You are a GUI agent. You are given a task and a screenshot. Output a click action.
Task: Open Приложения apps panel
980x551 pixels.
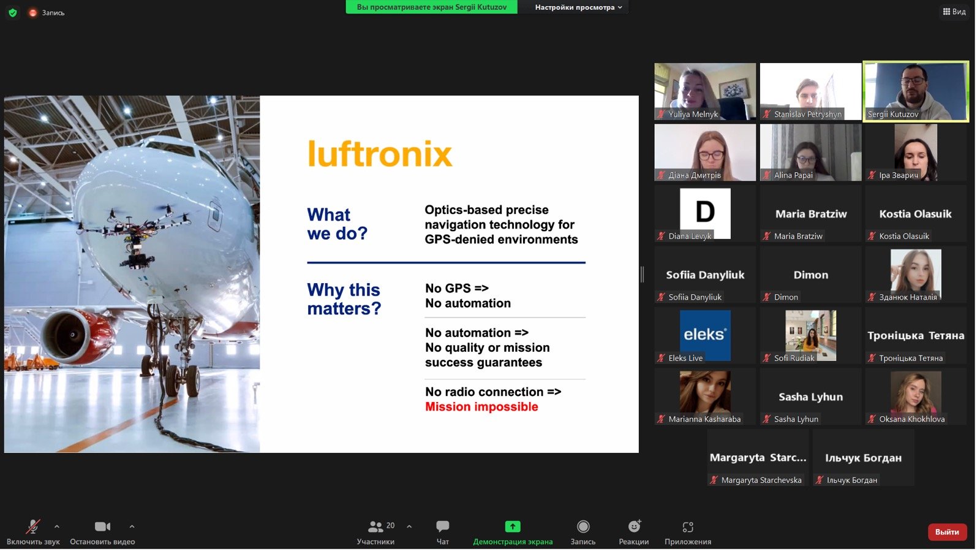pyautogui.click(x=688, y=532)
